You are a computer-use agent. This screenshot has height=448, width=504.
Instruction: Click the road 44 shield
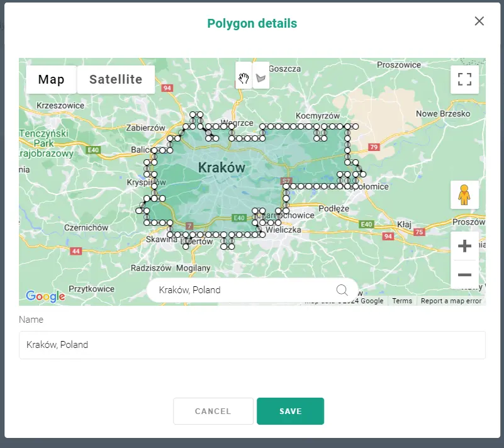[76, 251]
